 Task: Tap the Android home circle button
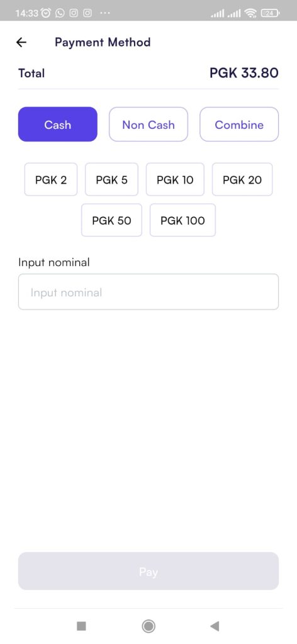coord(148,626)
